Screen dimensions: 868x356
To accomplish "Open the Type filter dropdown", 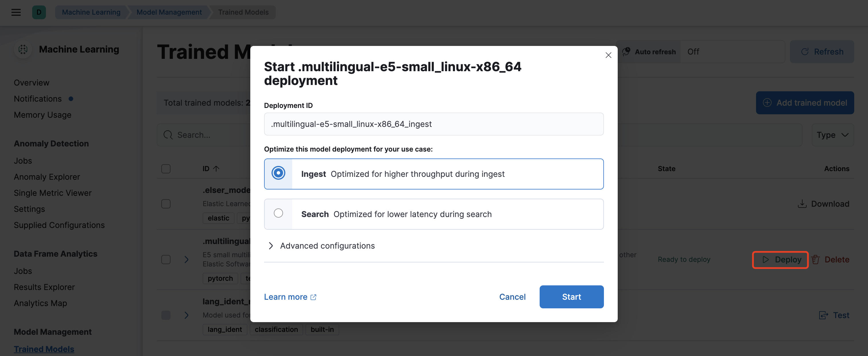I will click(832, 135).
